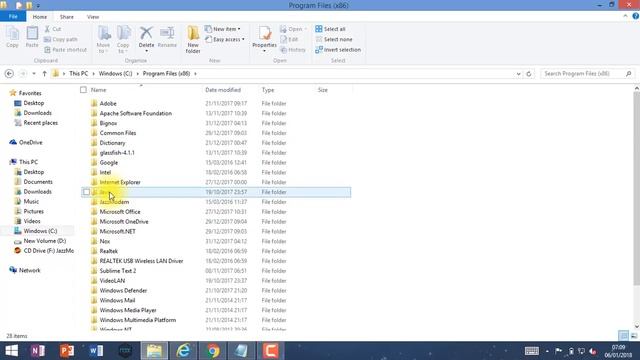Screen dimensions: 640x360
Task: Open Internet Explorer from the taskbar
Action: 184,351
